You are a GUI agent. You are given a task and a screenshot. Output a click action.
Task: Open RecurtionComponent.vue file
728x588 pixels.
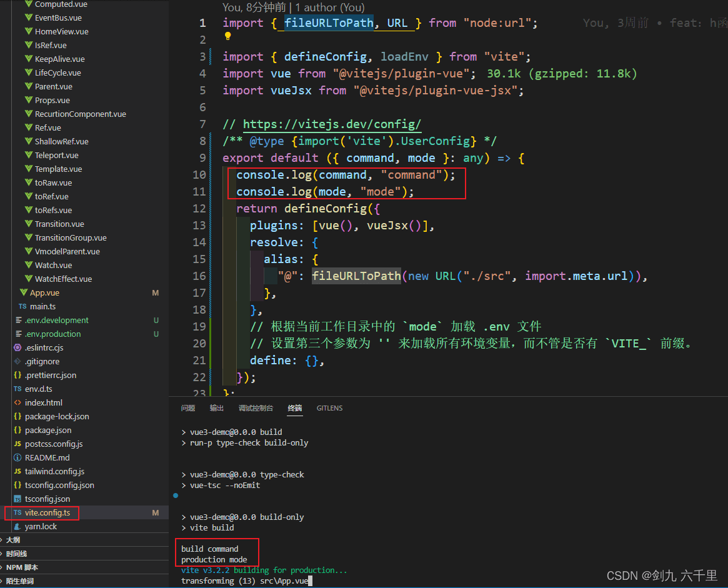tap(81, 114)
